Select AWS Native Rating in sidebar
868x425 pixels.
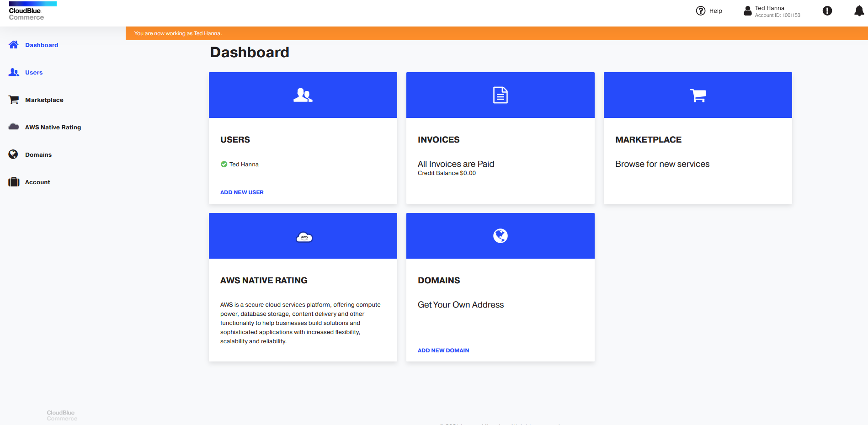pos(53,127)
